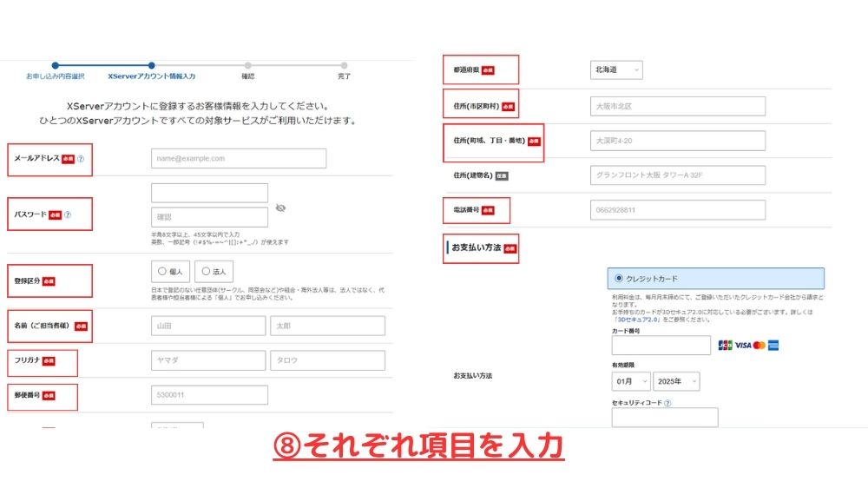The height and width of the screenshot is (488, 868).
Task: Click the furigana field タロウ
Action: [328, 360]
